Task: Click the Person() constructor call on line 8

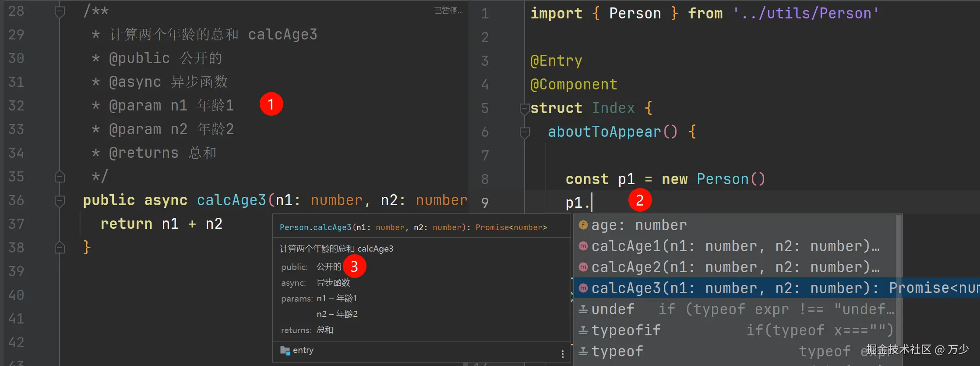Action: 731,179
